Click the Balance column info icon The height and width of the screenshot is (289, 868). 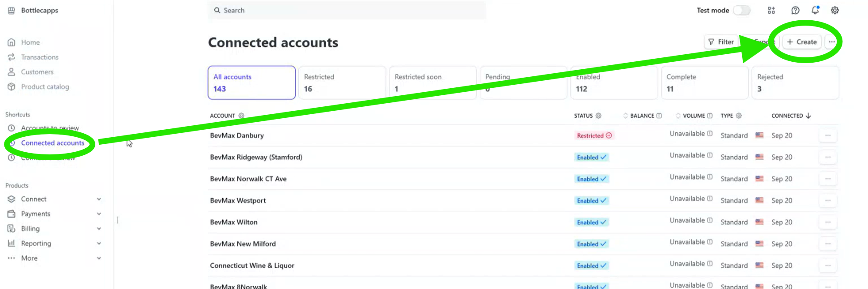(x=659, y=116)
